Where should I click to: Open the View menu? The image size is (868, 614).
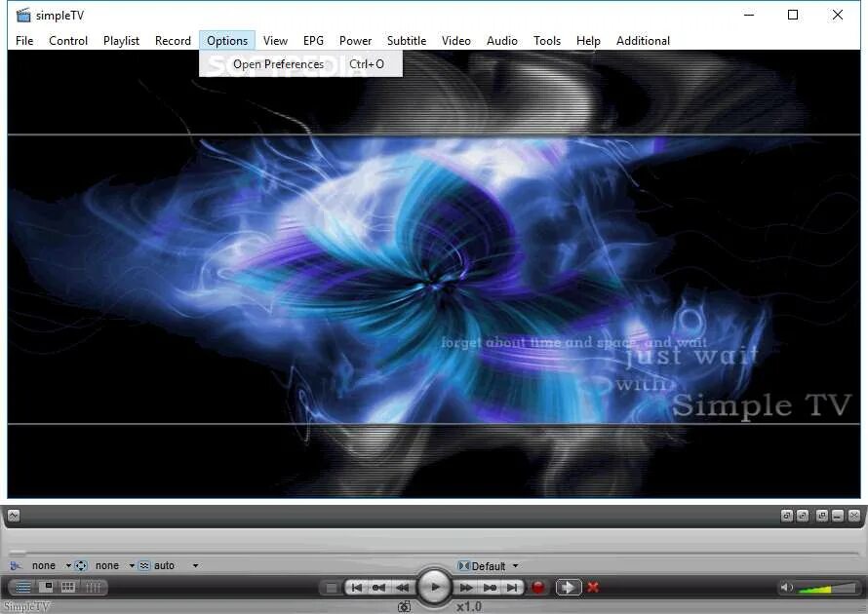pyautogui.click(x=275, y=40)
